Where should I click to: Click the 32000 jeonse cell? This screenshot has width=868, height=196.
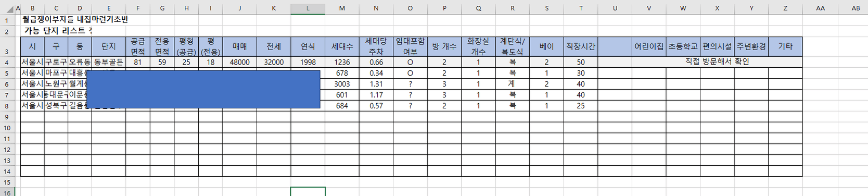coord(274,62)
